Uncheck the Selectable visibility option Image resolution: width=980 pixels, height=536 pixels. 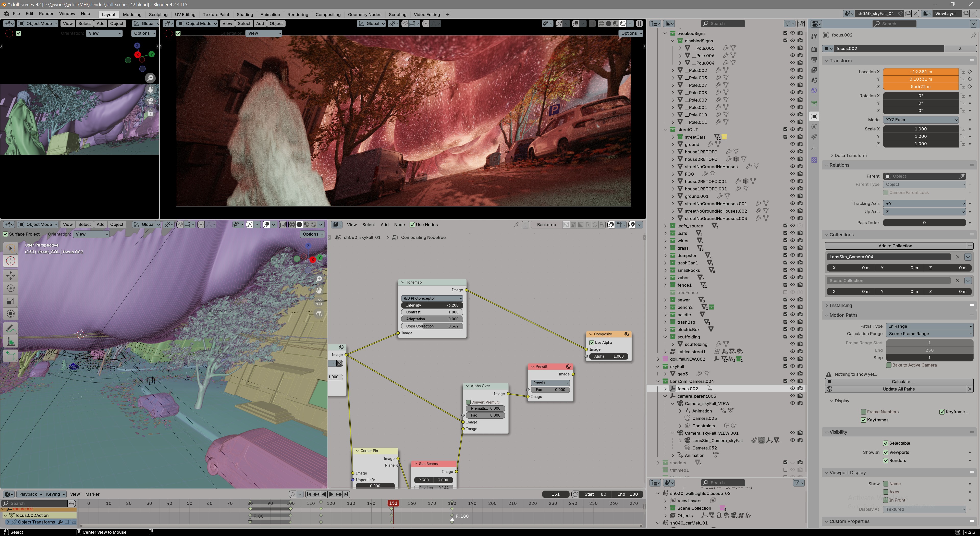(886, 444)
